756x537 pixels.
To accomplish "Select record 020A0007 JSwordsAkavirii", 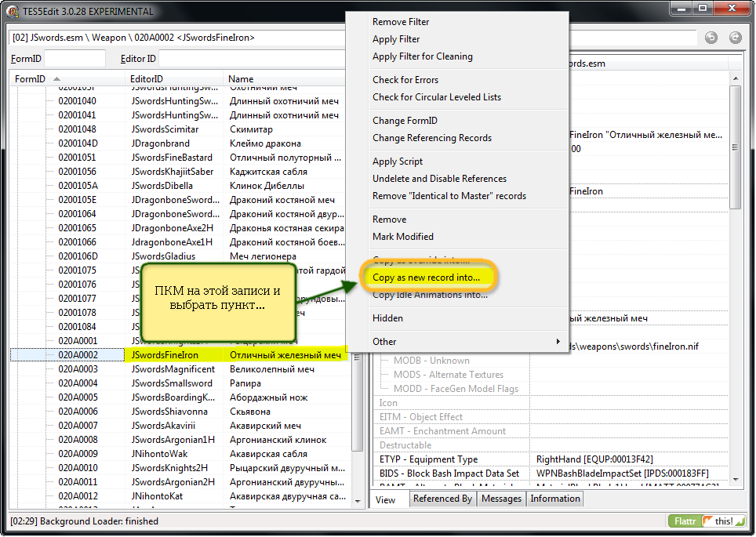I will coord(181,426).
